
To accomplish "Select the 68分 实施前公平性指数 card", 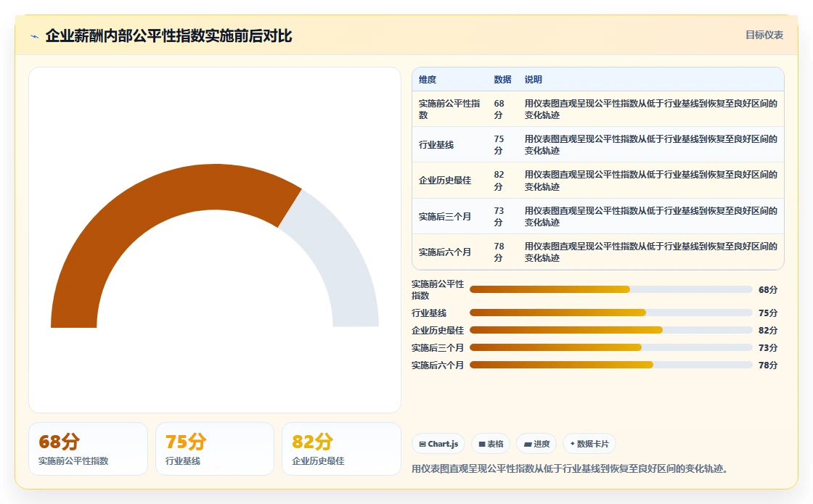I will [88, 449].
